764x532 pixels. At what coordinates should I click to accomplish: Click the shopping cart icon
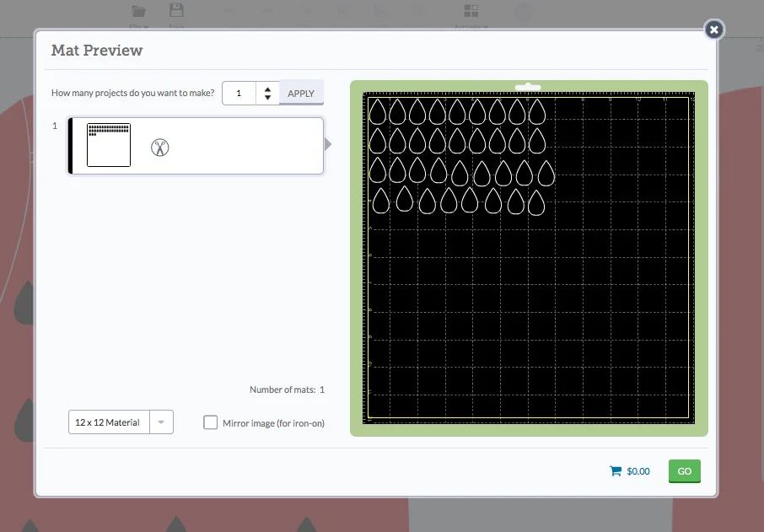coord(616,471)
